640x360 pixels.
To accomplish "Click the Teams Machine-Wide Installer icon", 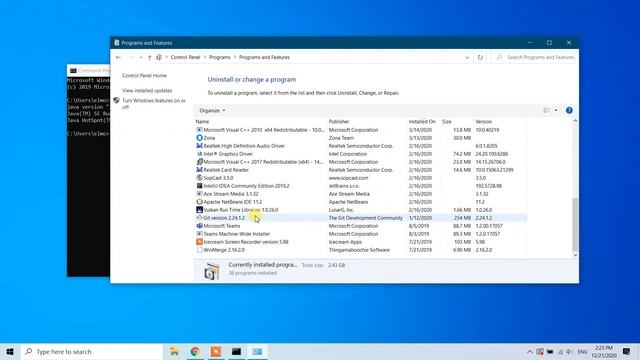I will point(199,234).
